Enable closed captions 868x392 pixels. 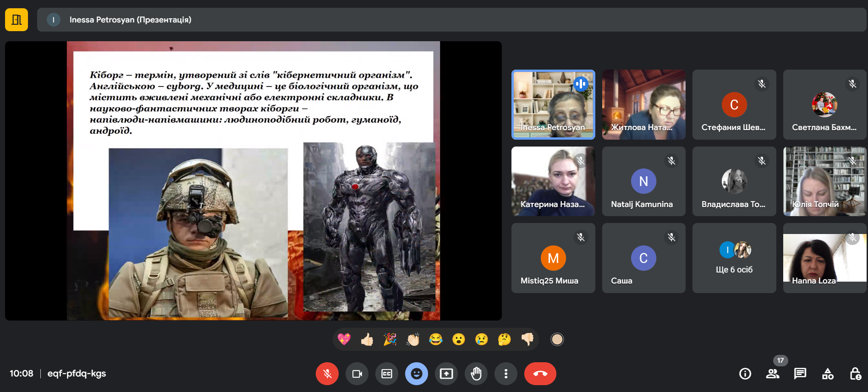pyautogui.click(x=386, y=374)
